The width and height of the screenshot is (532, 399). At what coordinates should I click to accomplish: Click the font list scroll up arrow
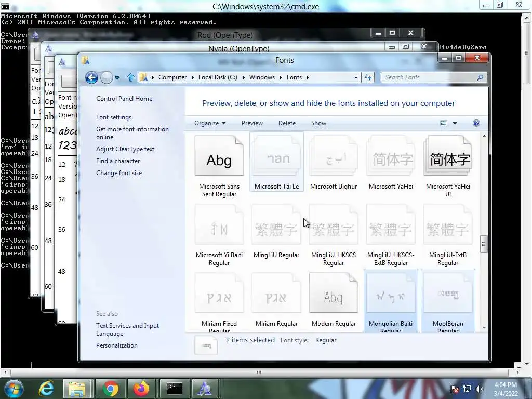pos(484,137)
